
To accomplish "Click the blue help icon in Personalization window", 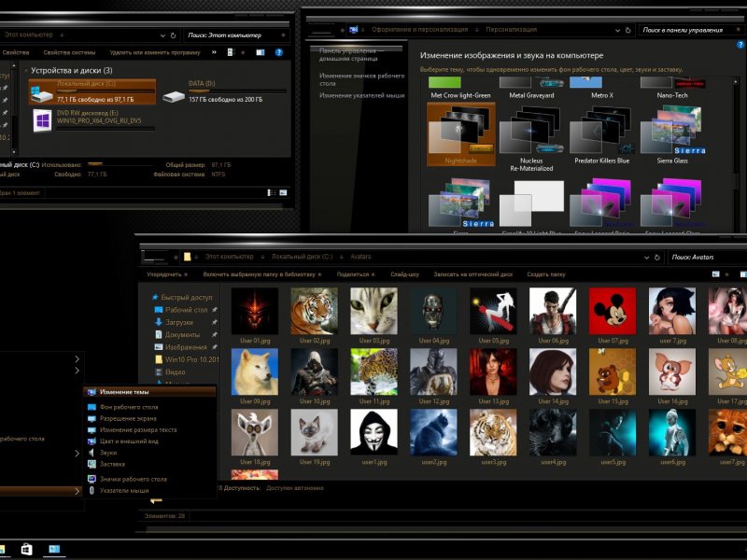I will (740, 45).
